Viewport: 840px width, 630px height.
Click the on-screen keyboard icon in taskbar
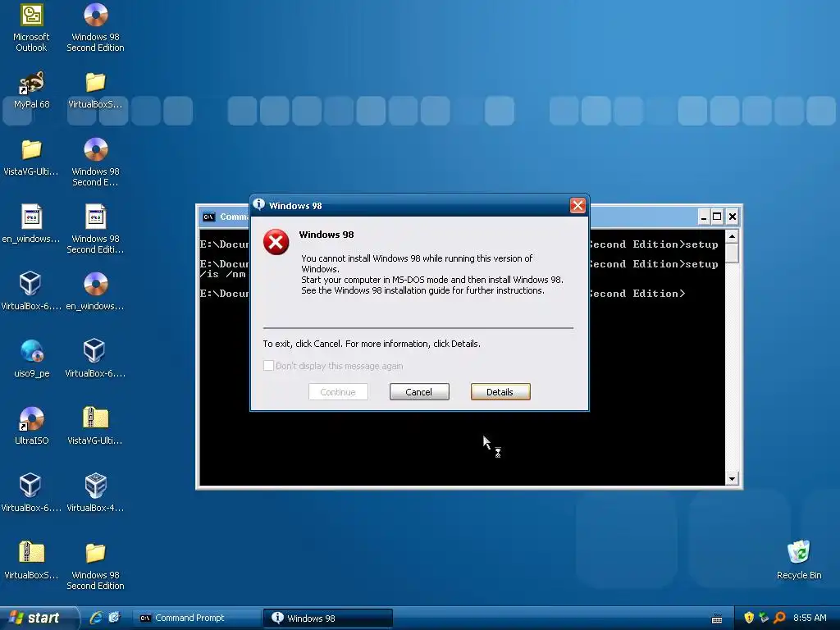(717, 619)
